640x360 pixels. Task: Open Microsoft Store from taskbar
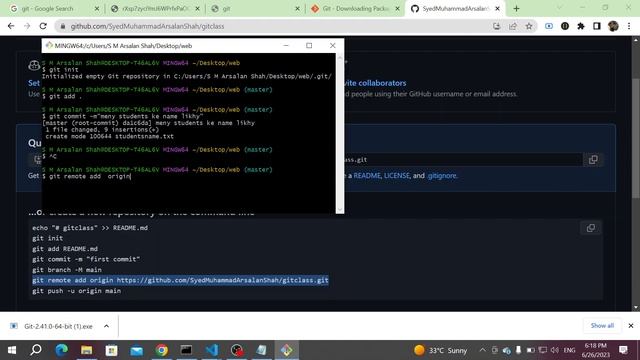point(111,350)
